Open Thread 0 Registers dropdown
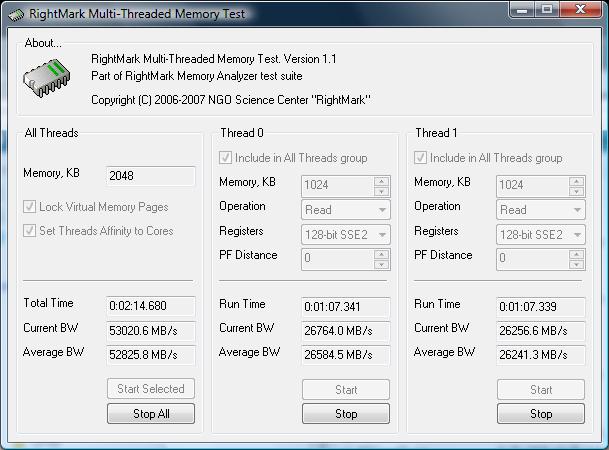 tap(346, 235)
